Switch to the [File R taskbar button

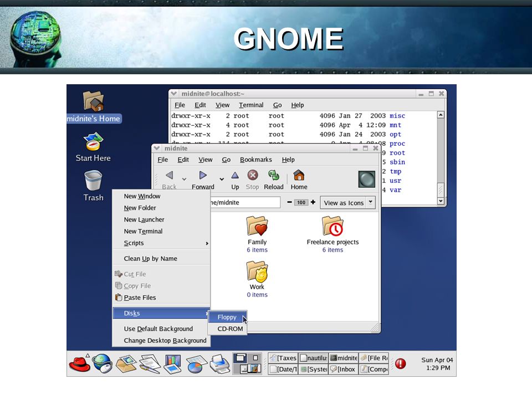pyautogui.click(x=374, y=358)
